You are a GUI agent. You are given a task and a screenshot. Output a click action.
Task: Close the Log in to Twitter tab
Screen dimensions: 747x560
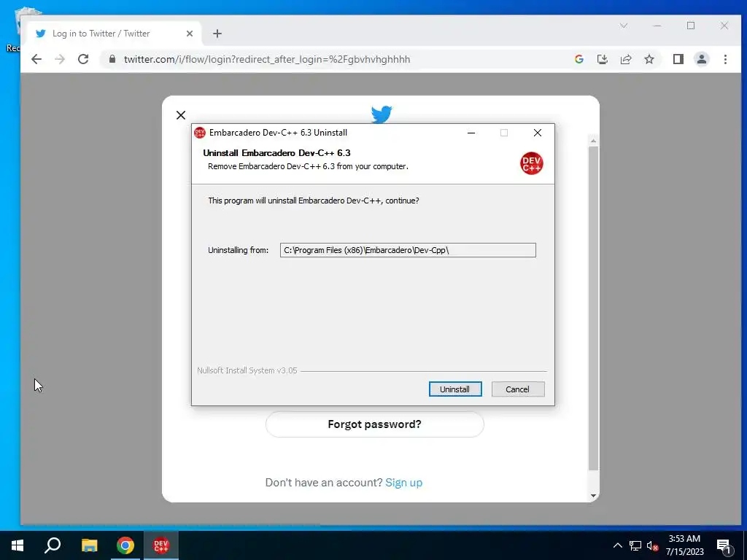(x=190, y=34)
